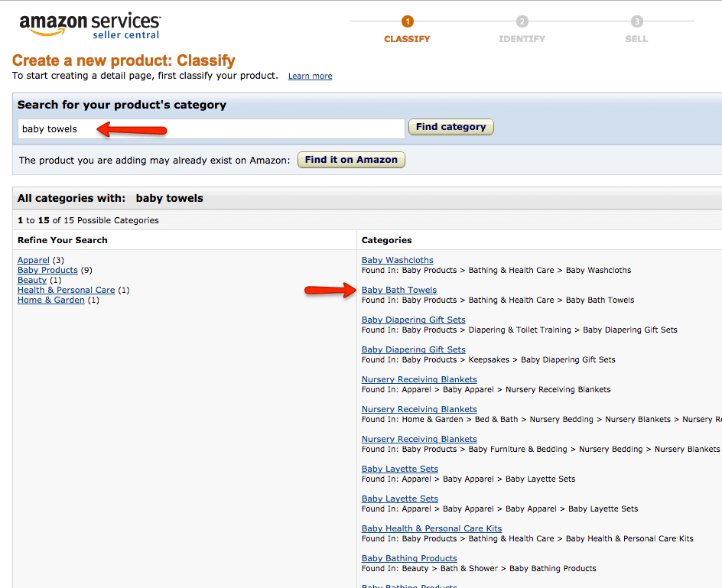The width and height of the screenshot is (722, 588).
Task: Refine search by Apparel
Action: click(33, 260)
